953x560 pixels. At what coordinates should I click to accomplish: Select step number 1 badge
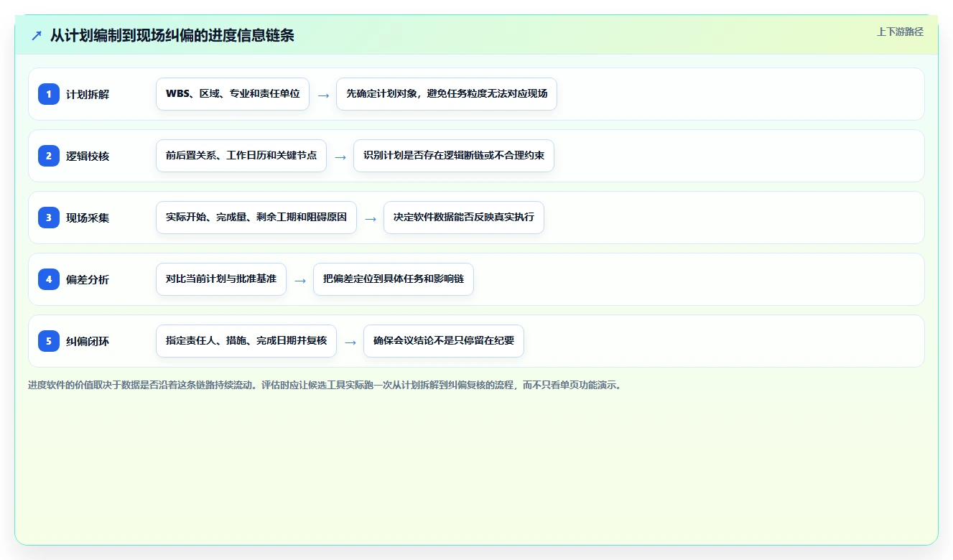click(49, 94)
